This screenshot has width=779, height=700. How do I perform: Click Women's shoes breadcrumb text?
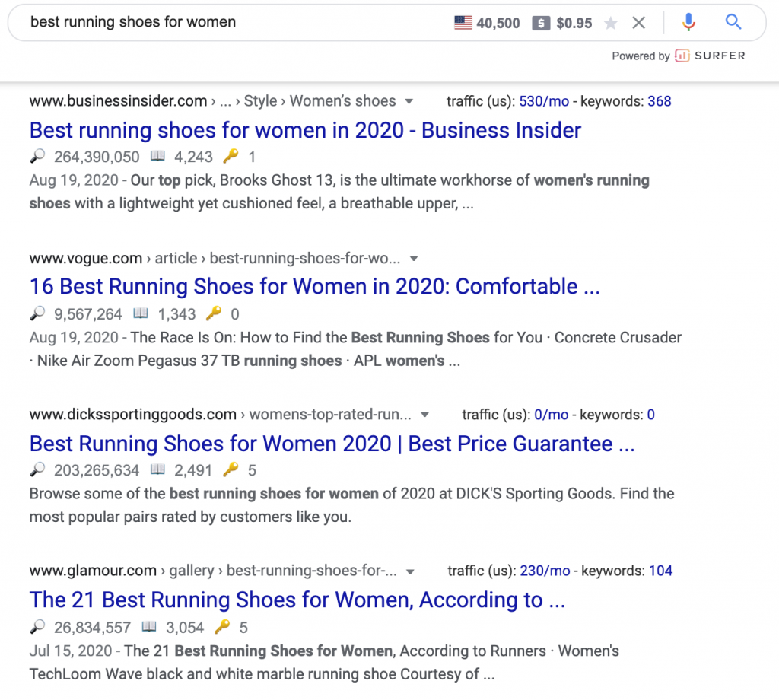(343, 101)
